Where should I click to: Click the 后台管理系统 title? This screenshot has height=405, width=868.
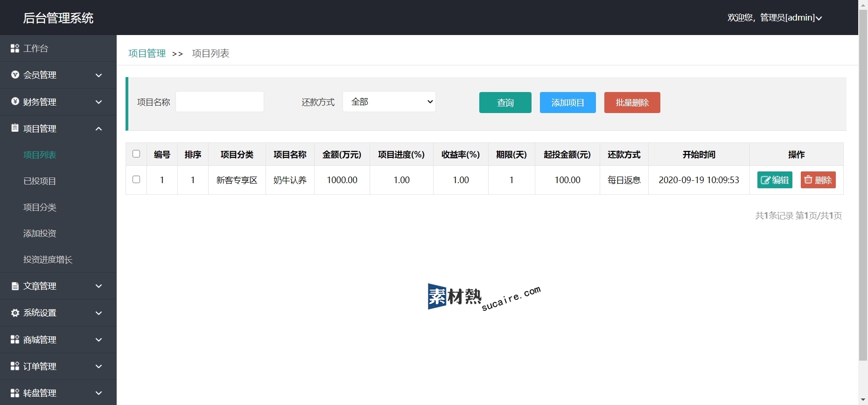tap(58, 18)
